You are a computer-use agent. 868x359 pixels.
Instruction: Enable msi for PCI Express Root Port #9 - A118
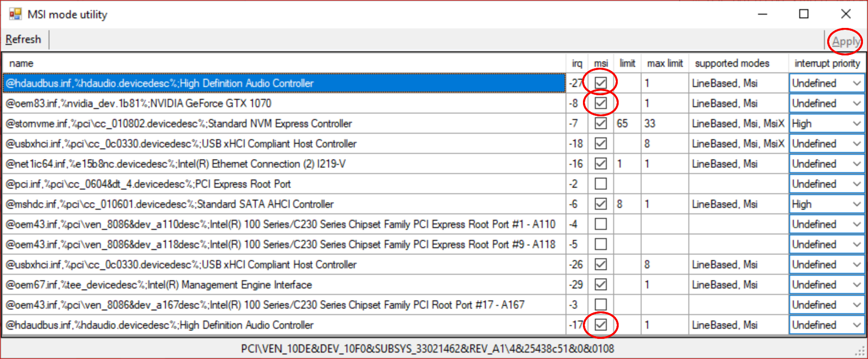(x=600, y=244)
